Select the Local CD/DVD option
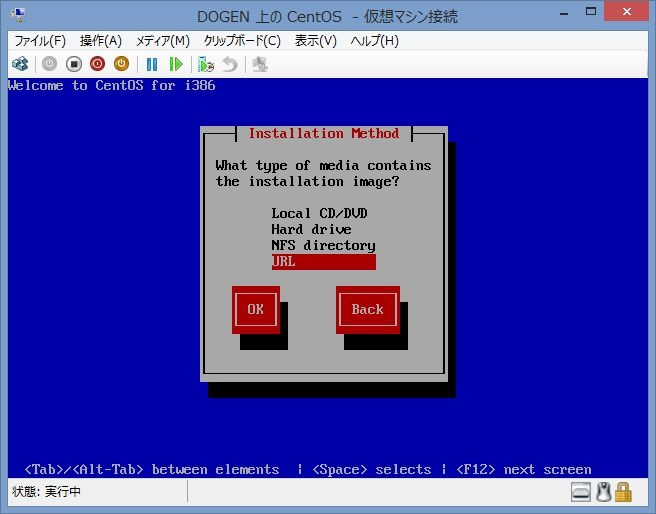The height and width of the screenshot is (514, 656). pos(312,213)
